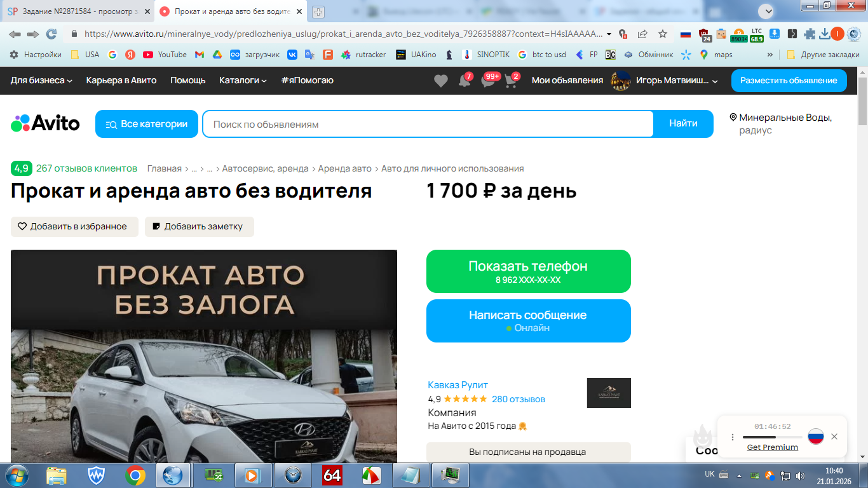Open the maps bookmark

pyautogui.click(x=715, y=55)
